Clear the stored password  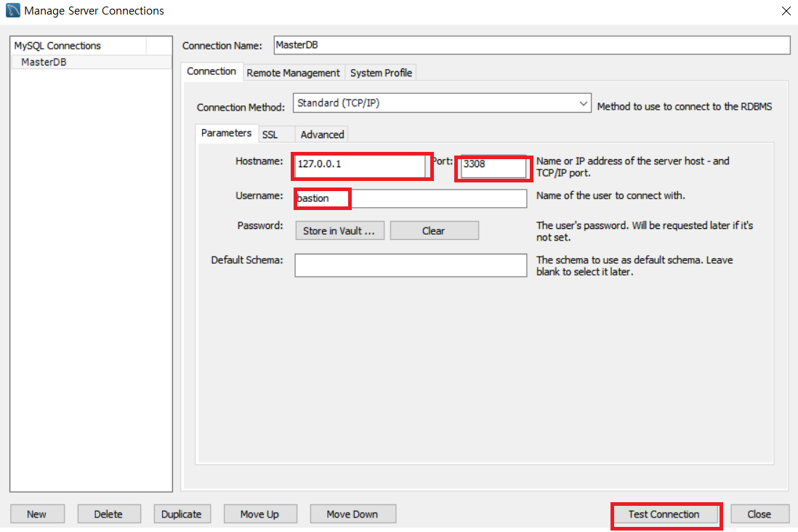pyautogui.click(x=434, y=230)
